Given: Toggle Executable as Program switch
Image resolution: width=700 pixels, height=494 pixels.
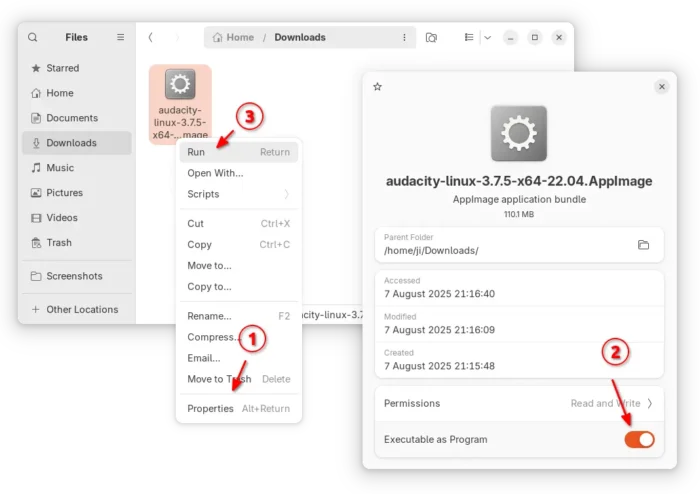Looking at the screenshot, I should [x=639, y=439].
